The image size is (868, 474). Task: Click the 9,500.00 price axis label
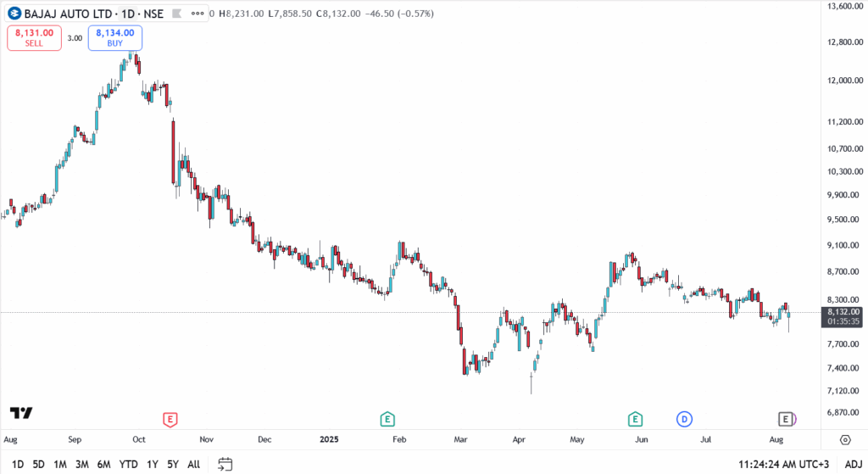pos(845,220)
